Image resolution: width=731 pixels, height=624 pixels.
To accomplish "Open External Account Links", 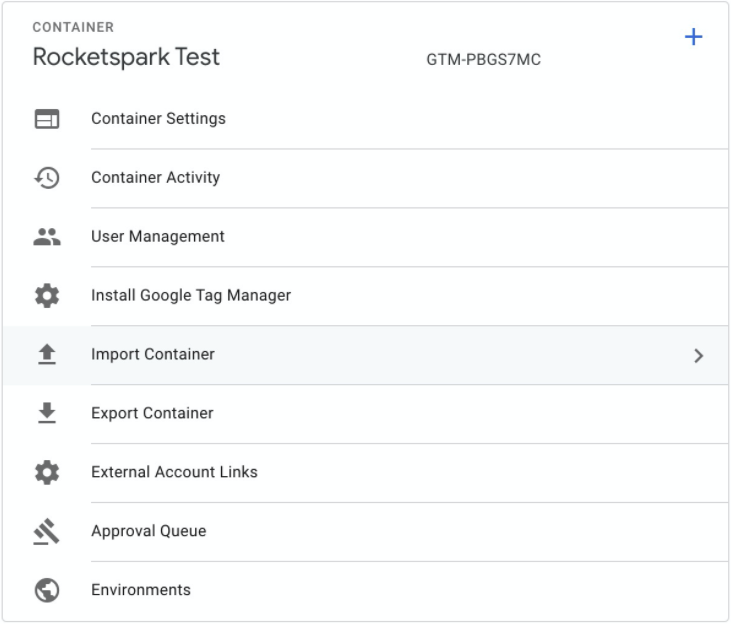I will 366,472.
